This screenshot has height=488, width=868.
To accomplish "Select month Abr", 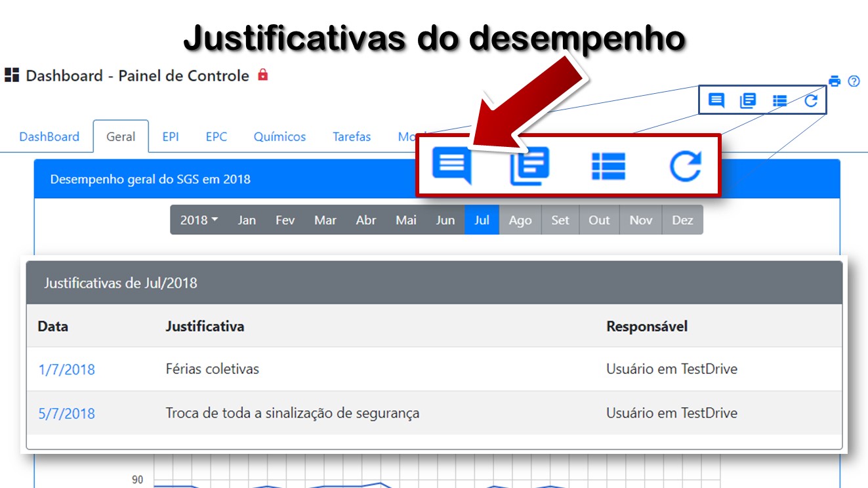I will (x=366, y=220).
